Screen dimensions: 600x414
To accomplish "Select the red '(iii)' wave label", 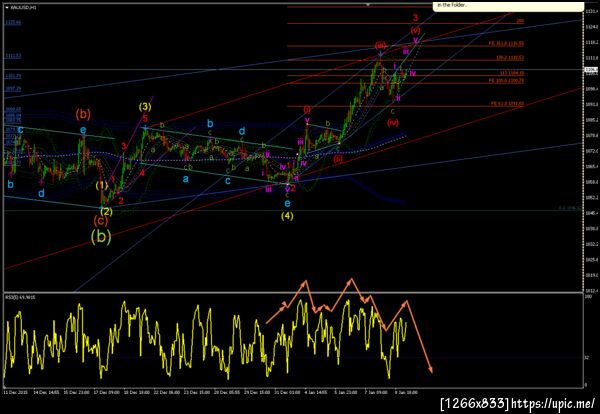I will pos(380,46).
